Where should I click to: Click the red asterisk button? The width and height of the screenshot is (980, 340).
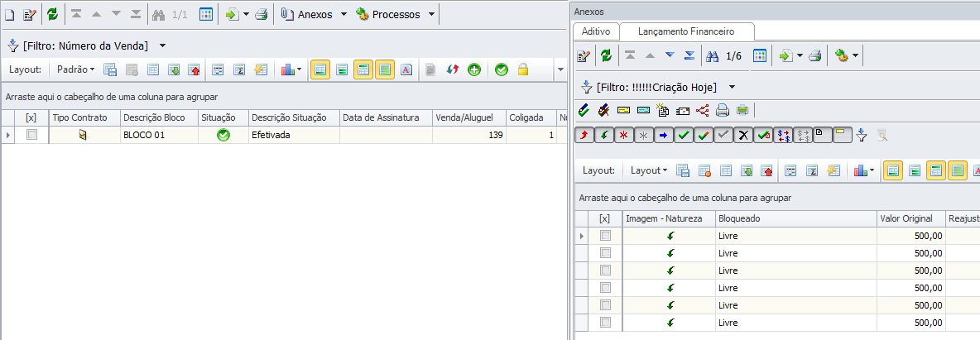click(623, 135)
